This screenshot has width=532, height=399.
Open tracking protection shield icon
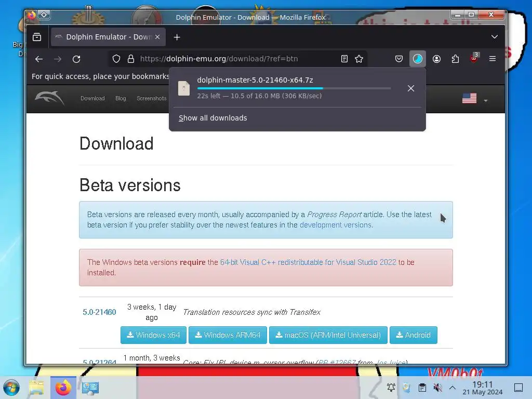tap(116, 59)
